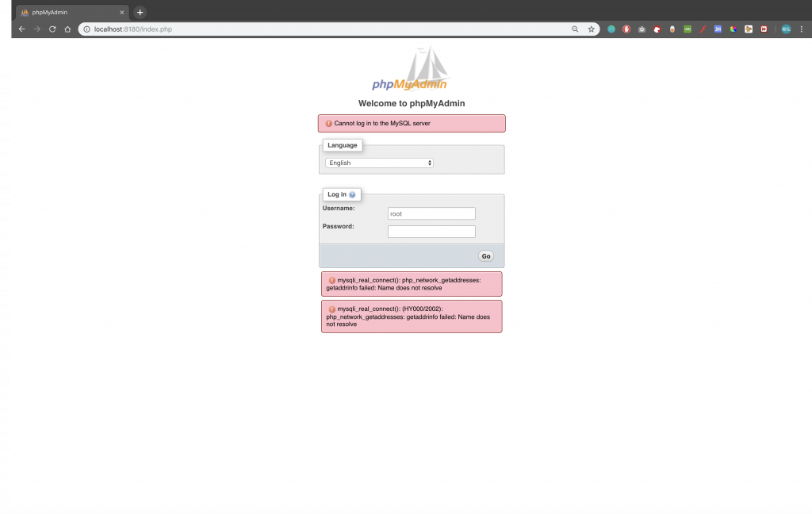
Task: Click the phpMyAdmin logo
Action: (410, 69)
